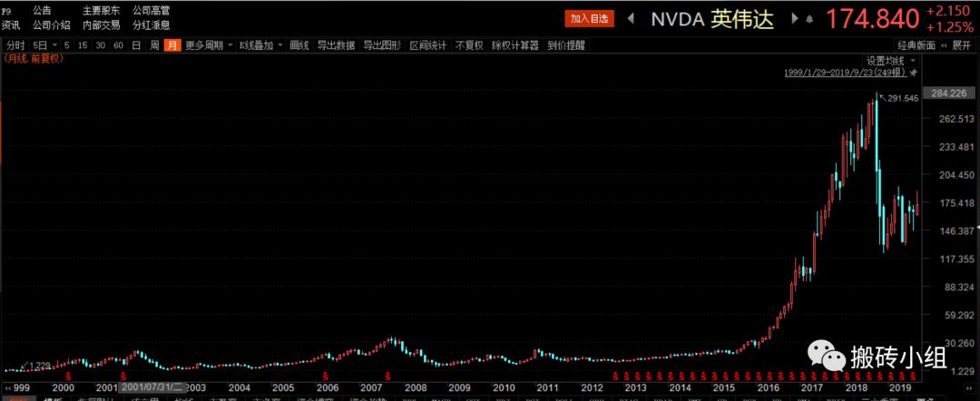Activate the 画线 drawing tool
The height and width of the screenshot is (401, 980).
(x=300, y=45)
